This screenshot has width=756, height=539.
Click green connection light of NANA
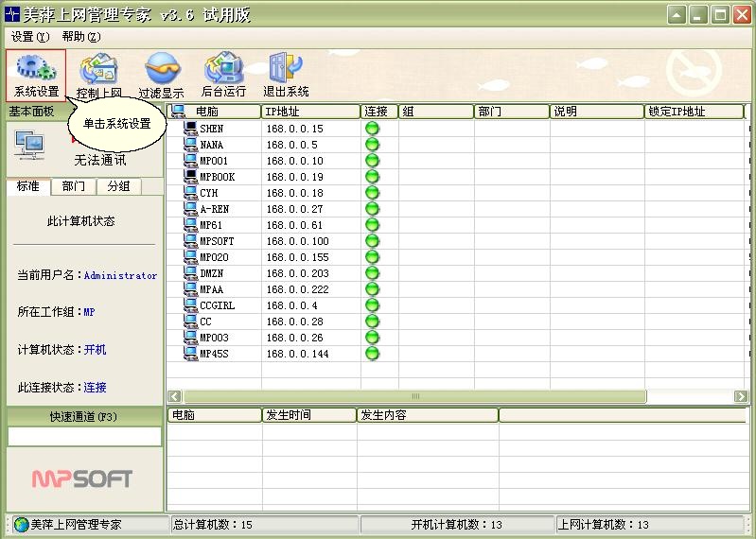point(372,144)
